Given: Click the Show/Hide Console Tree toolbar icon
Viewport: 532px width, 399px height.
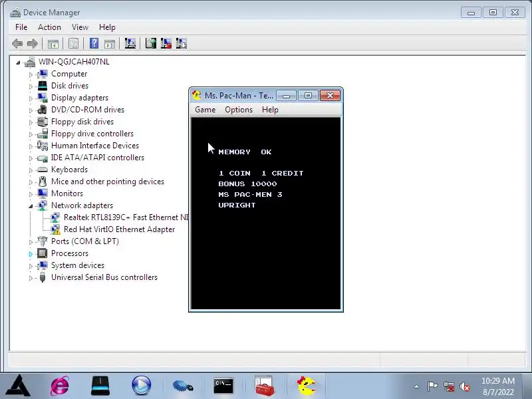Looking at the screenshot, I should (53, 43).
